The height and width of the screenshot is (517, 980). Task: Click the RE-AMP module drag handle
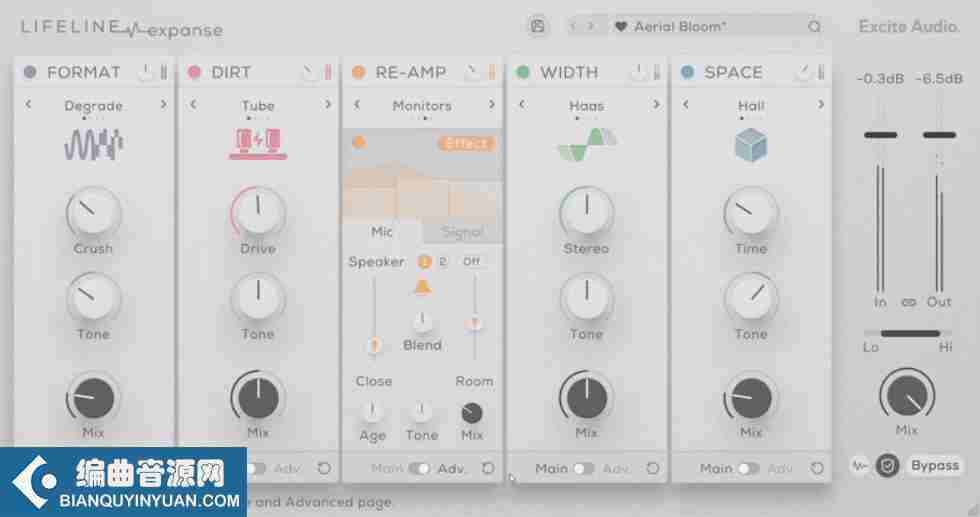[492, 73]
